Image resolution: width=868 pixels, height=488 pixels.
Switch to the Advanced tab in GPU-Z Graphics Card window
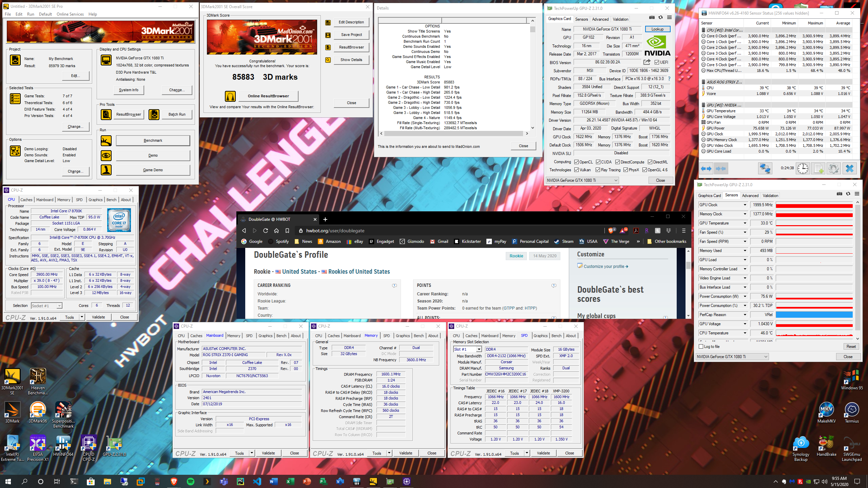point(600,19)
